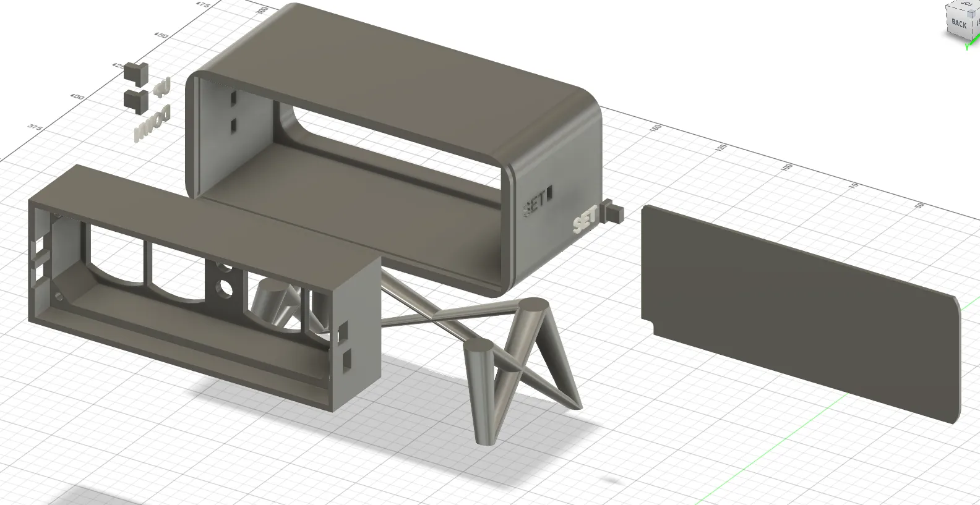The height and width of the screenshot is (505, 980).
Task: Select the upper small button body at top-left
Action: click(136, 72)
